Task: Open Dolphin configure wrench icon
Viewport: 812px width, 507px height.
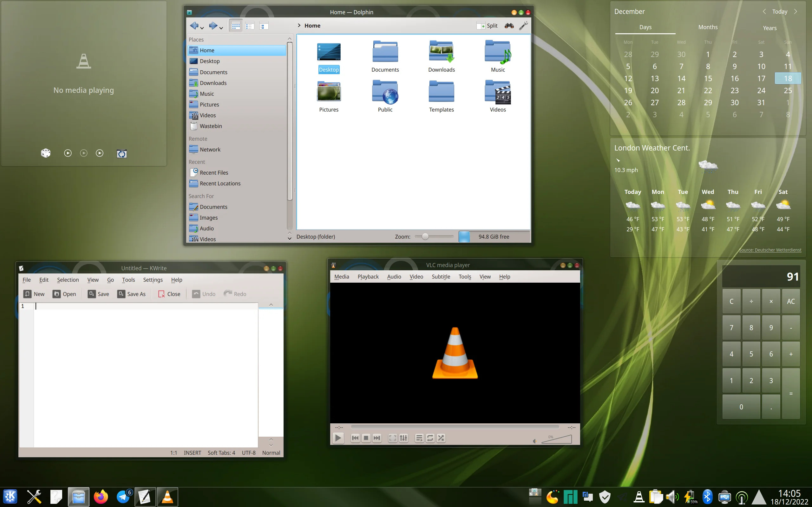Action: (x=523, y=25)
